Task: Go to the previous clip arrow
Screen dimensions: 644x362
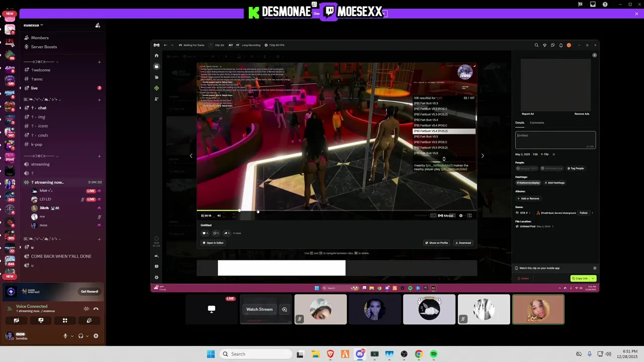Action: coord(191,156)
